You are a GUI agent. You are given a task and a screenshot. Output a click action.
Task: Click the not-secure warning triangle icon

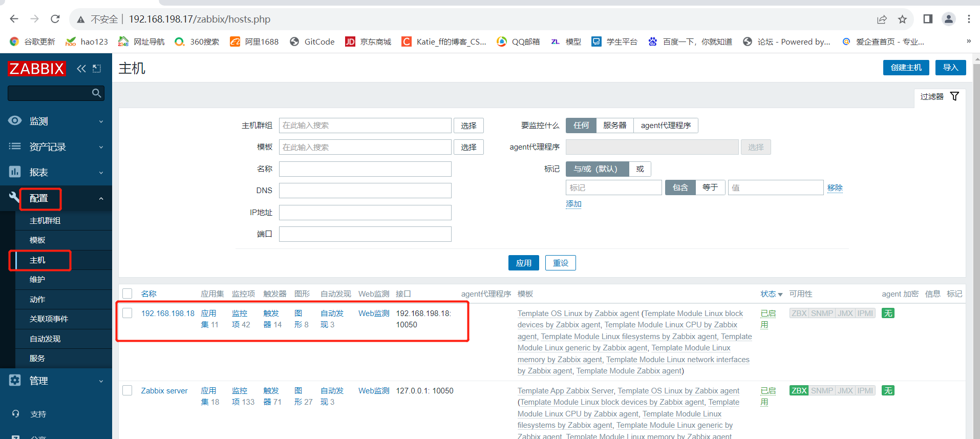tap(80, 19)
